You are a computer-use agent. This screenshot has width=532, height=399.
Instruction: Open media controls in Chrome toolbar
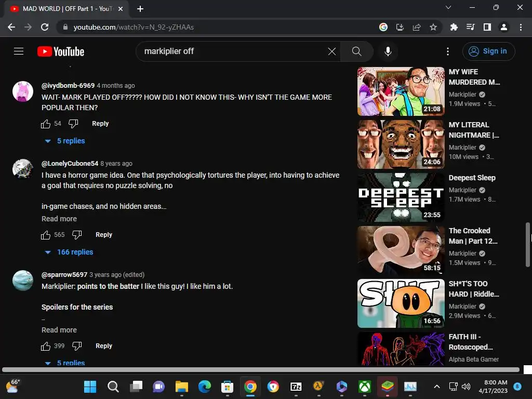470,27
